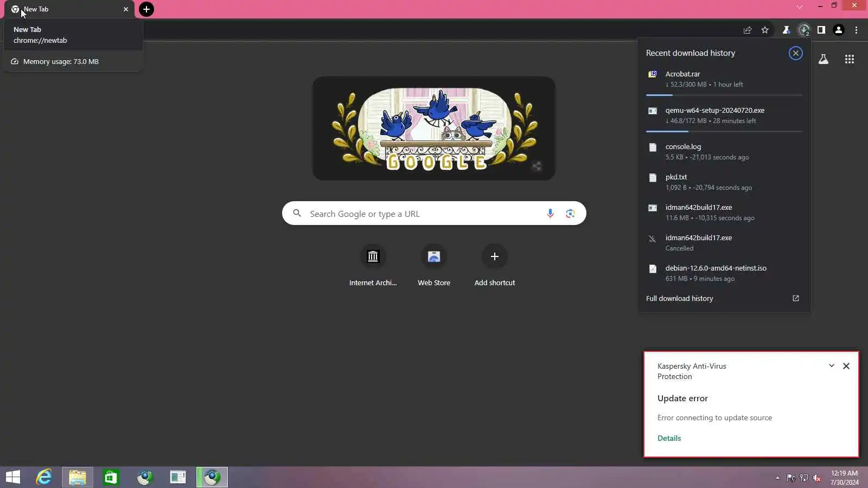This screenshot has height=488, width=868.
Task: Dismiss the Kaspersky Update error notification
Action: (846, 366)
